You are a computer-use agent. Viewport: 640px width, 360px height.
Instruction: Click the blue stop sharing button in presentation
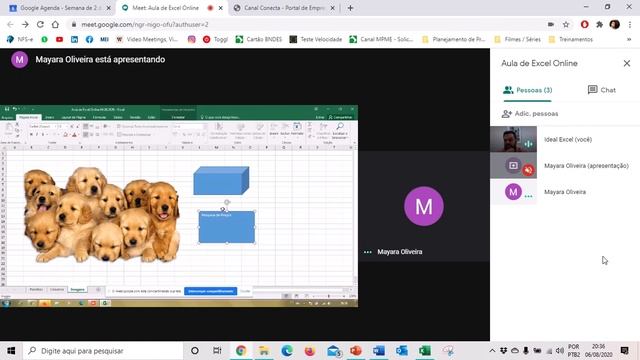[x=211, y=291]
